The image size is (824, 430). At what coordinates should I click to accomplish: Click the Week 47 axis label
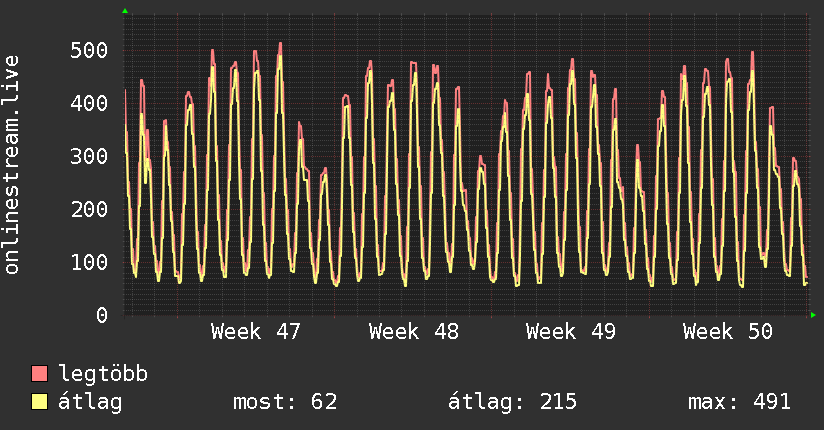coord(256,332)
